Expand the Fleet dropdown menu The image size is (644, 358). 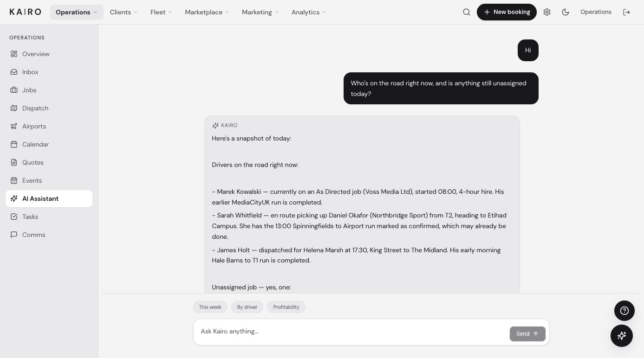161,12
